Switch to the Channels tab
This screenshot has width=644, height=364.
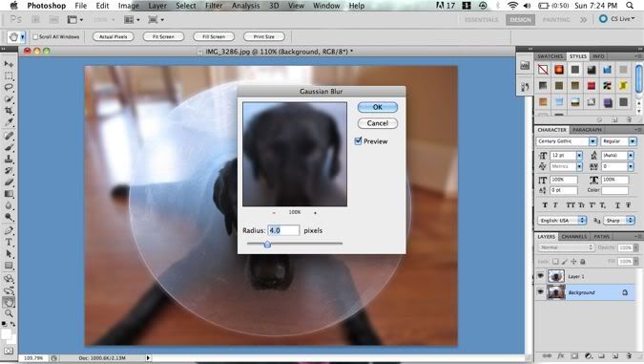573,237
